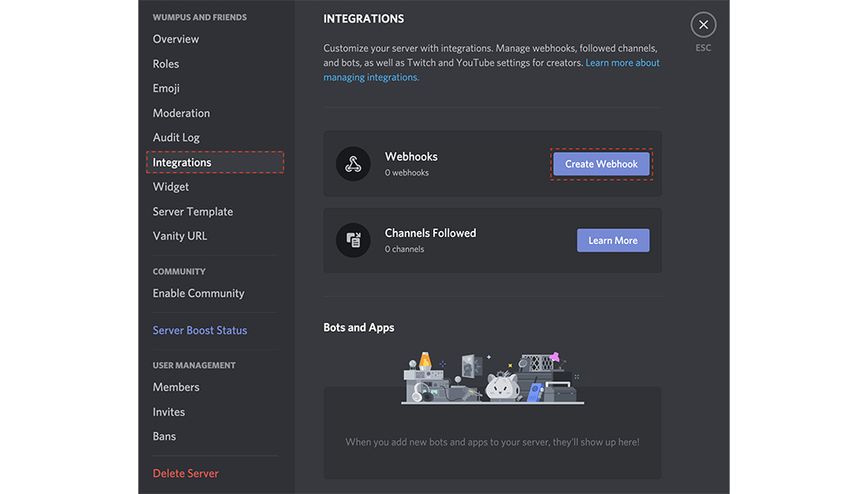Click Delete Server in sidebar

point(185,473)
